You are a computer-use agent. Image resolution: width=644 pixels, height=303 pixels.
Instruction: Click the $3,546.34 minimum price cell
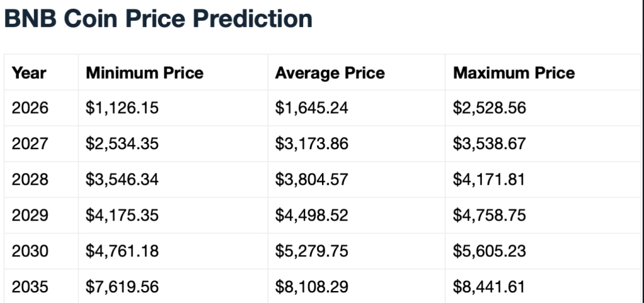click(x=123, y=180)
